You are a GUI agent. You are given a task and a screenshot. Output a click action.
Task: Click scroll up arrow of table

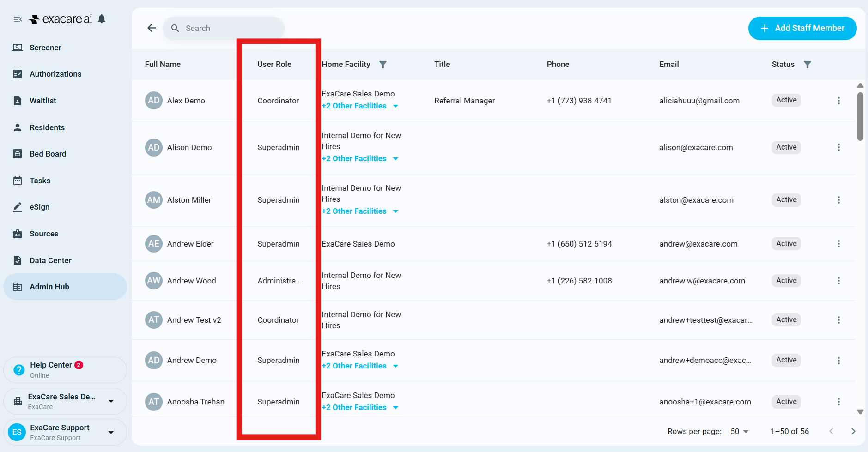point(860,85)
